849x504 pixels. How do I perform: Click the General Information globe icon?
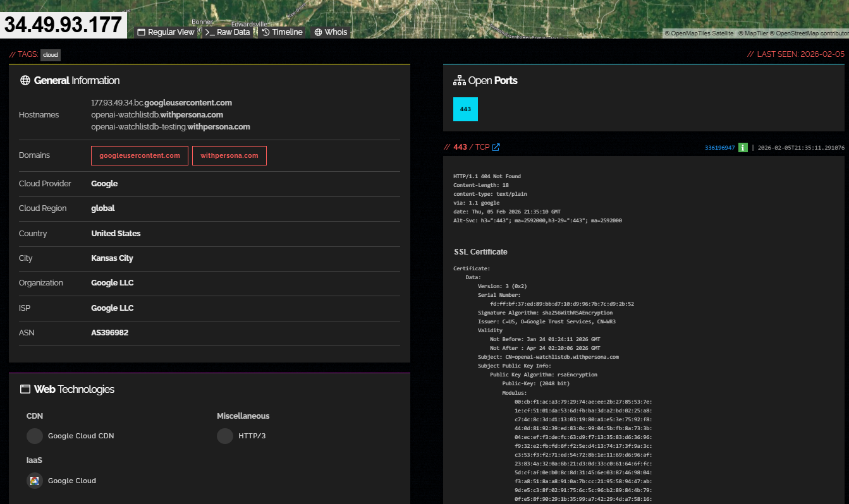pos(24,80)
